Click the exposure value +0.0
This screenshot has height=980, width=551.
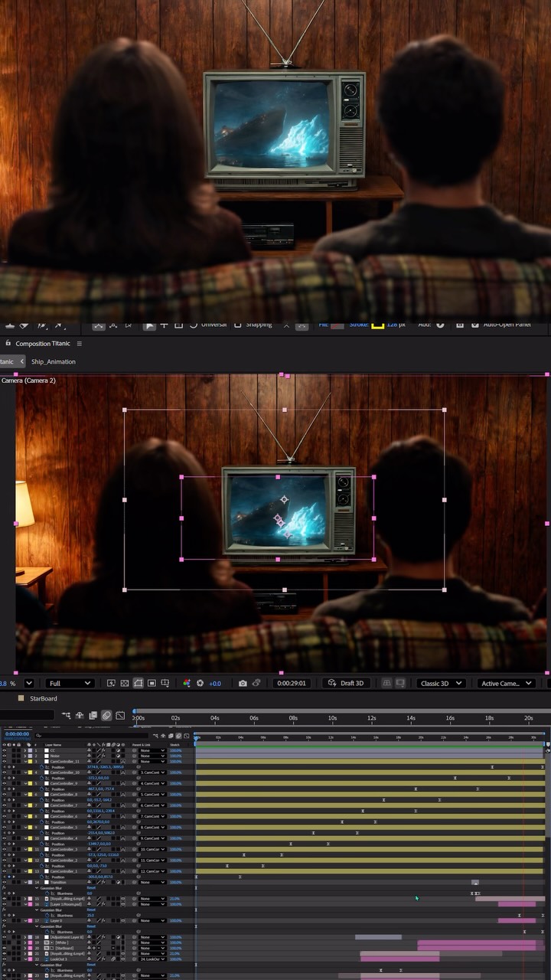(215, 683)
